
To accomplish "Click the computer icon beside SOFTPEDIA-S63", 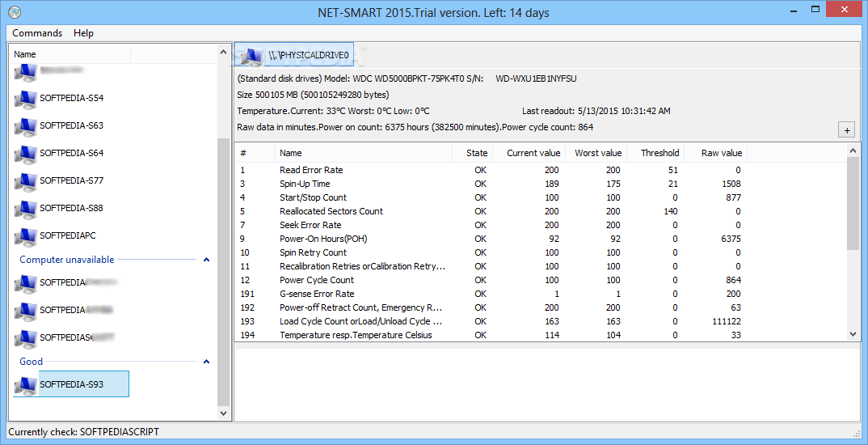I will pos(26,126).
